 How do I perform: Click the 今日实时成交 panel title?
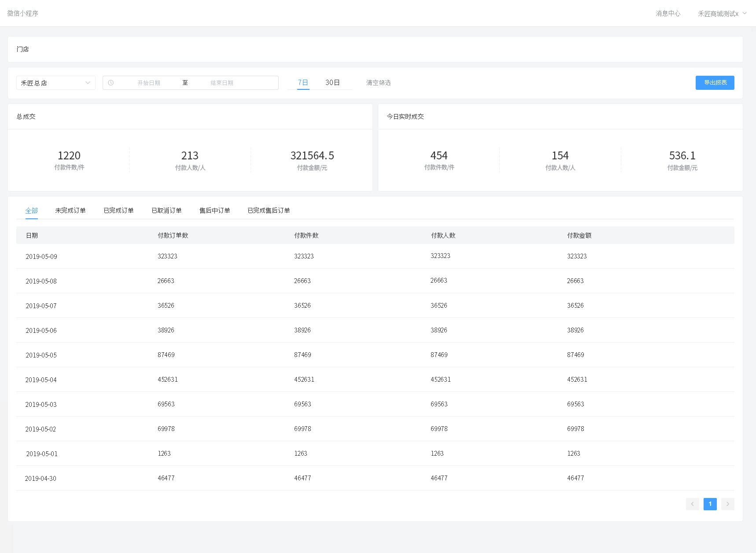pos(405,117)
